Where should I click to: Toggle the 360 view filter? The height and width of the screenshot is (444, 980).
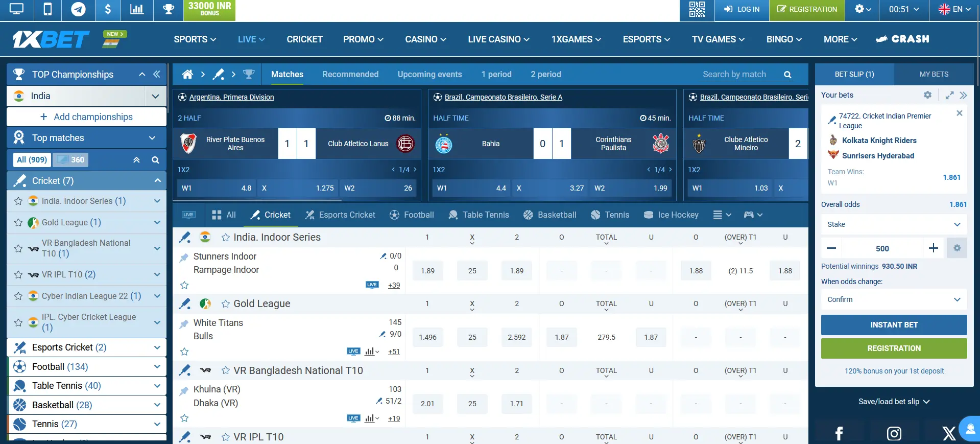(71, 160)
